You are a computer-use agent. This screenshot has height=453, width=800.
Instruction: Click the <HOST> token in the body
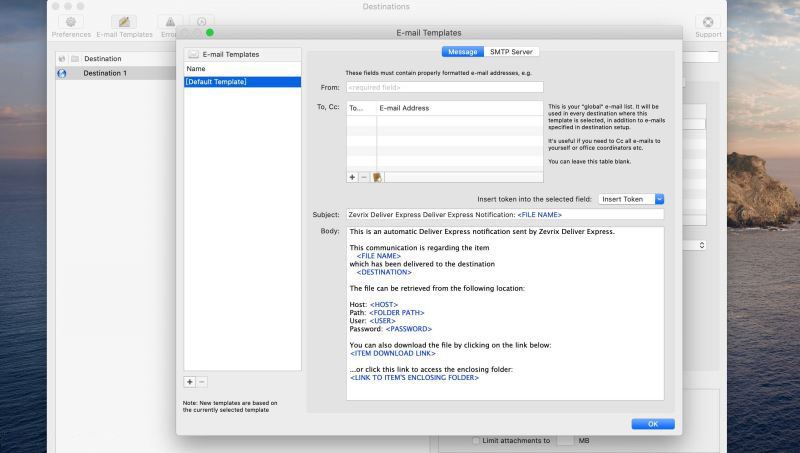click(384, 304)
